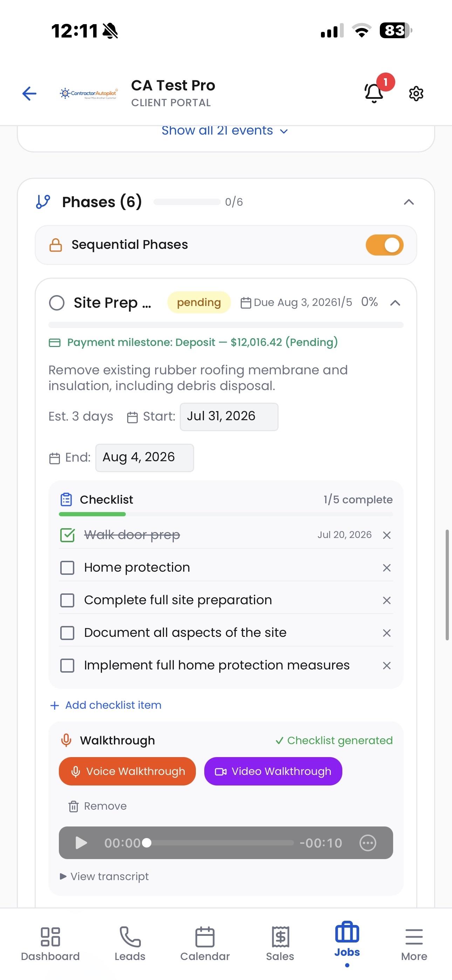Expand View transcript disclosure
This screenshot has width=452, height=980.
104,876
